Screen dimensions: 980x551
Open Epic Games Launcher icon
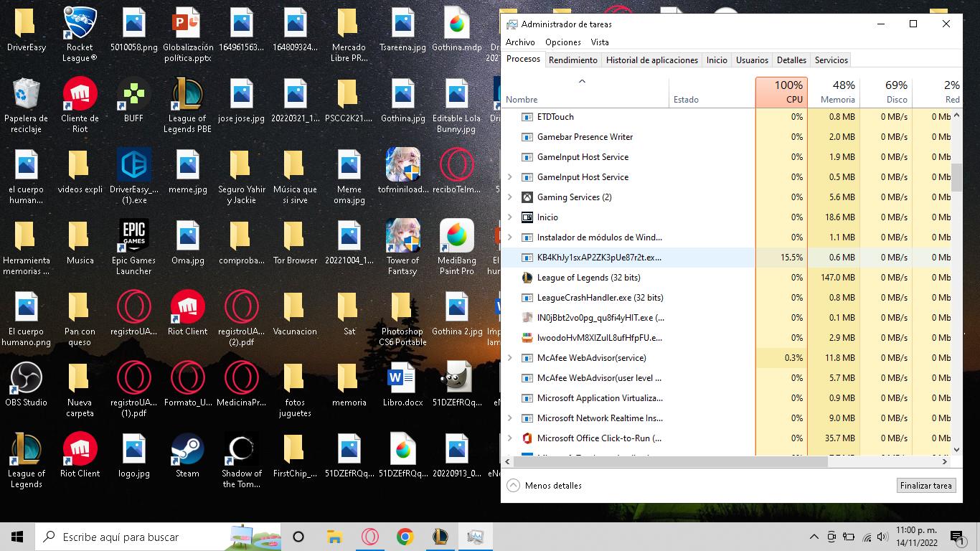[133, 242]
